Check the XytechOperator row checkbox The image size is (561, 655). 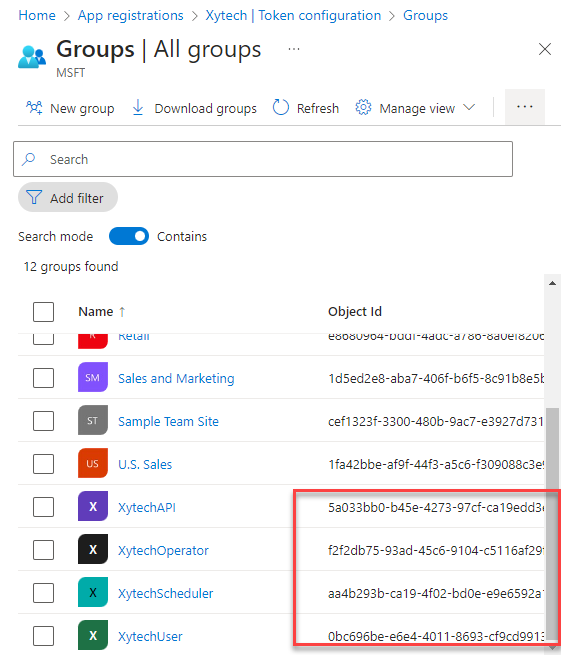click(x=43, y=550)
